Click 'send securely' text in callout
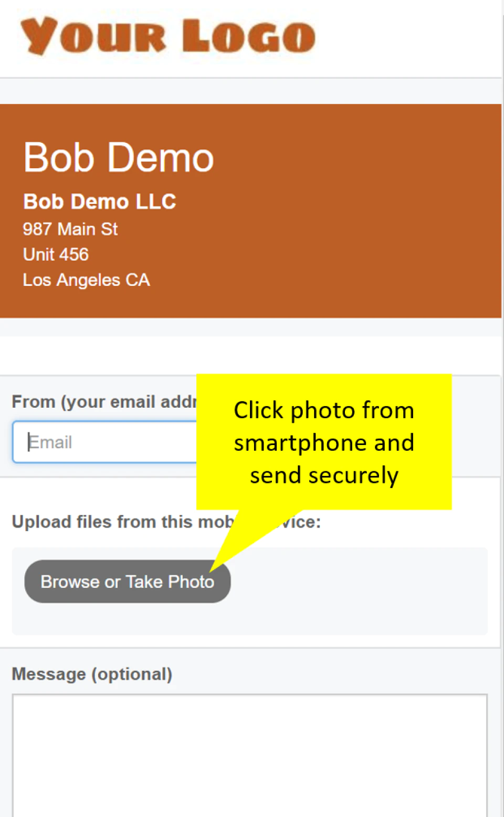This screenshot has width=504, height=817. click(x=324, y=475)
